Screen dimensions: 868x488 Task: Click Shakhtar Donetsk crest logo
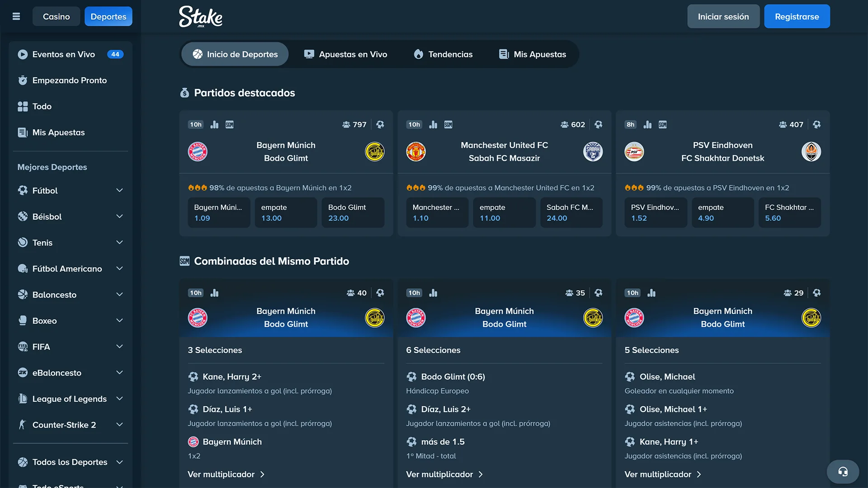tap(811, 152)
